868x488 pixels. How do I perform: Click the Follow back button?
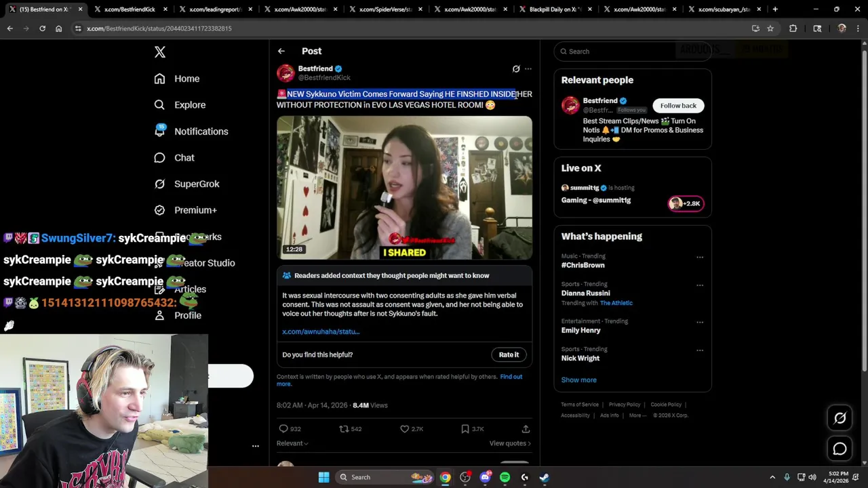[678, 105]
